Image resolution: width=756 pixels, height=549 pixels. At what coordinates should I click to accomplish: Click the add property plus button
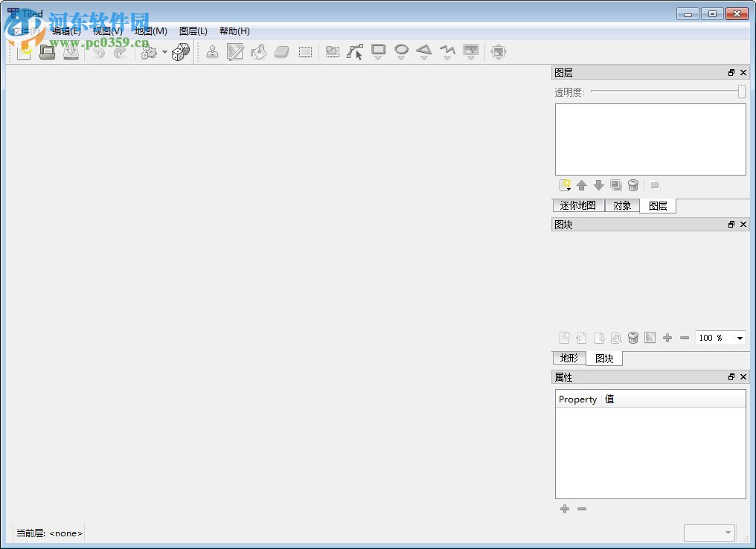click(565, 509)
